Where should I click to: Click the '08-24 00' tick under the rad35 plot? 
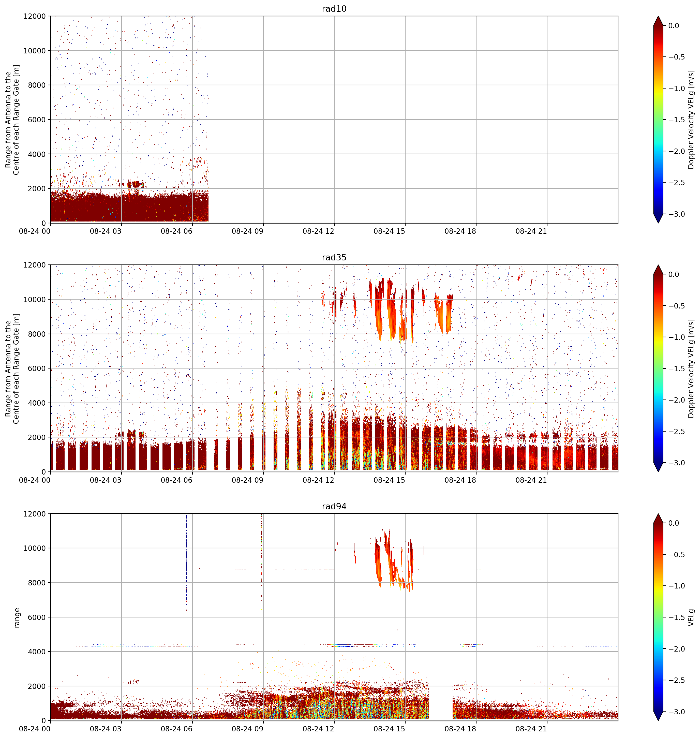coord(35,480)
